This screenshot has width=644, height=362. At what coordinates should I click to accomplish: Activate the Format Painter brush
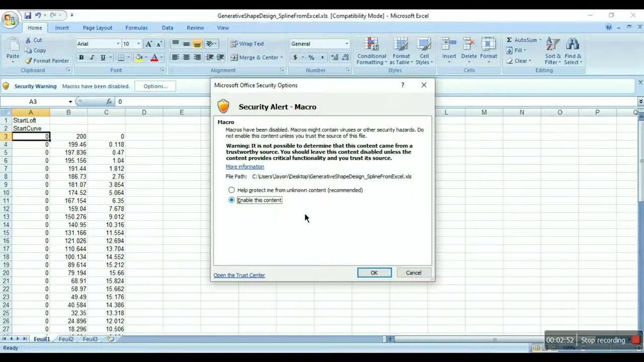point(28,61)
